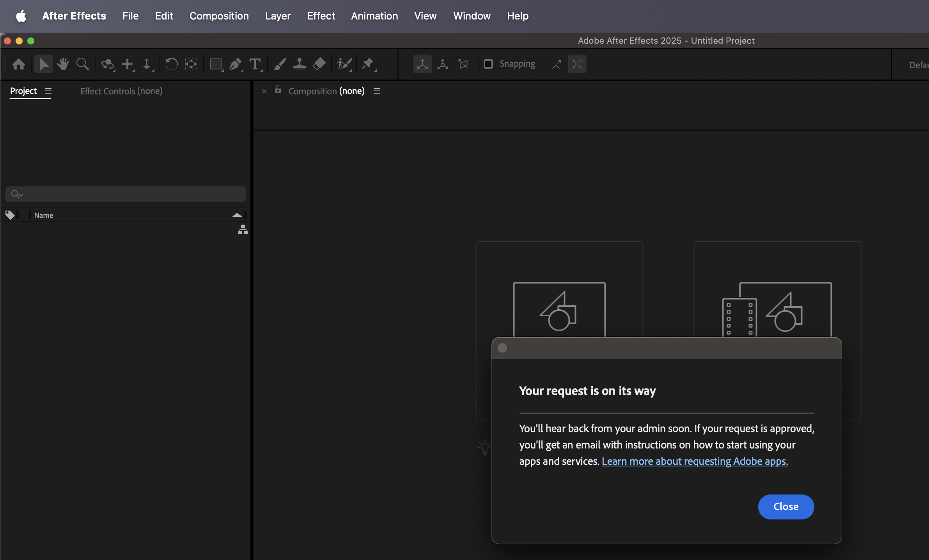Open the Effect menu
Viewport: 929px width, 560px height.
click(321, 16)
